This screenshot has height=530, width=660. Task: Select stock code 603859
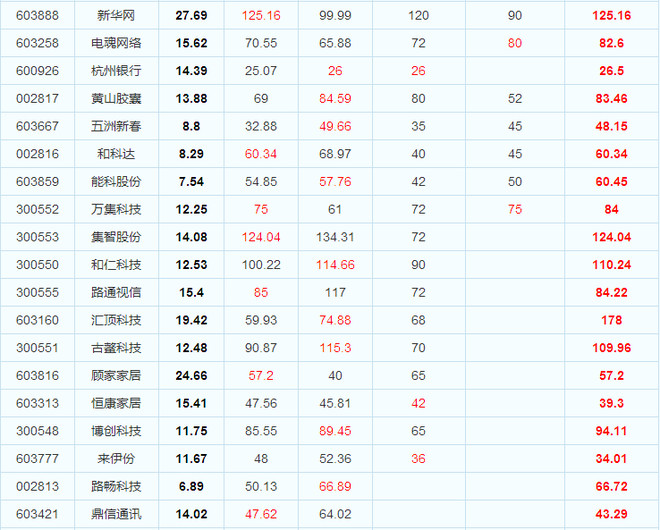(37, 182)
